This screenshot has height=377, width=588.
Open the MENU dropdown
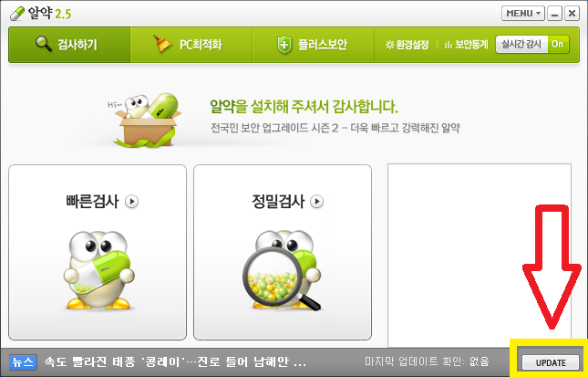pos(523,14)
